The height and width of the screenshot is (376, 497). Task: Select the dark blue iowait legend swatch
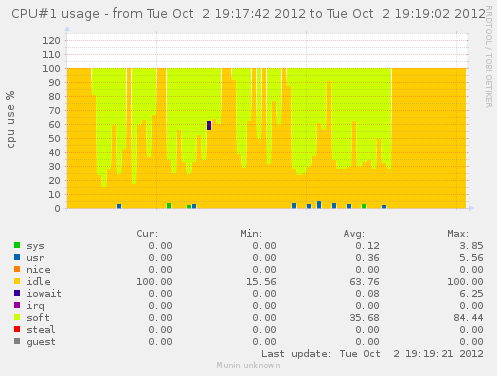[17, 293]
